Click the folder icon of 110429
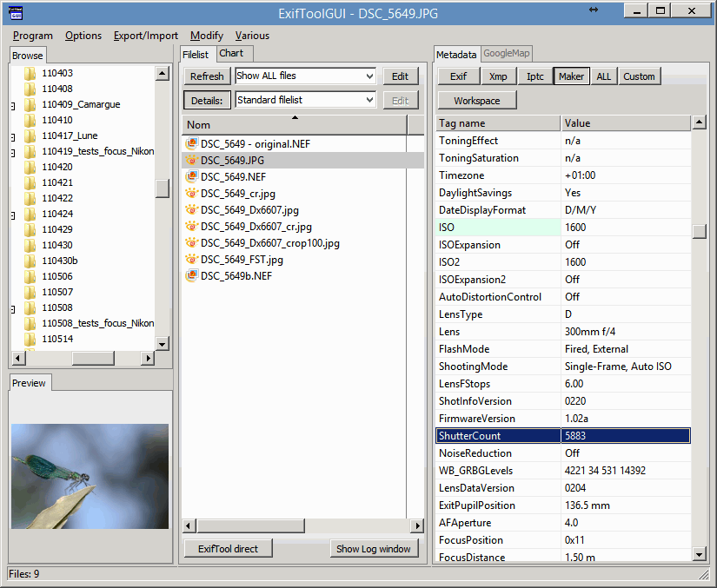The image size is (717, 588). [x=30, y=229]
